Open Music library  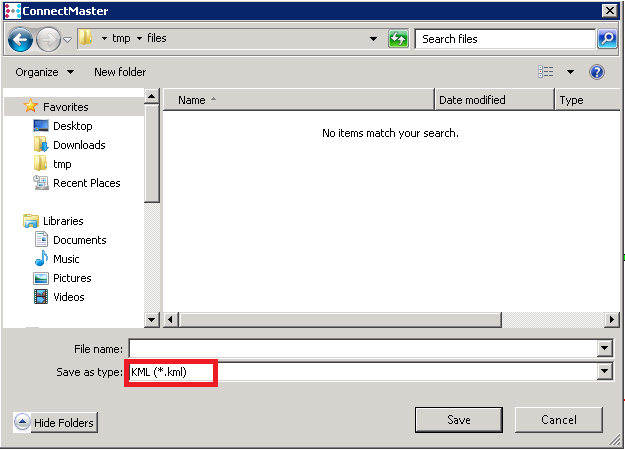[66, 259]
